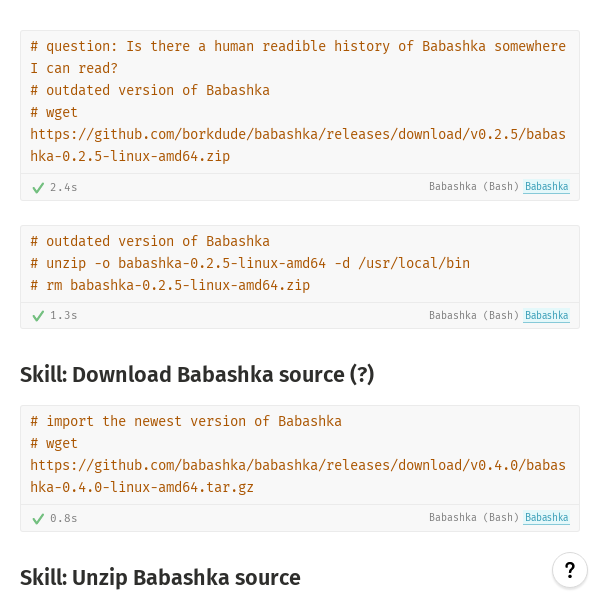
Task: Open Babashka link in the 2.4s cell footer
Action: point(546,187)
